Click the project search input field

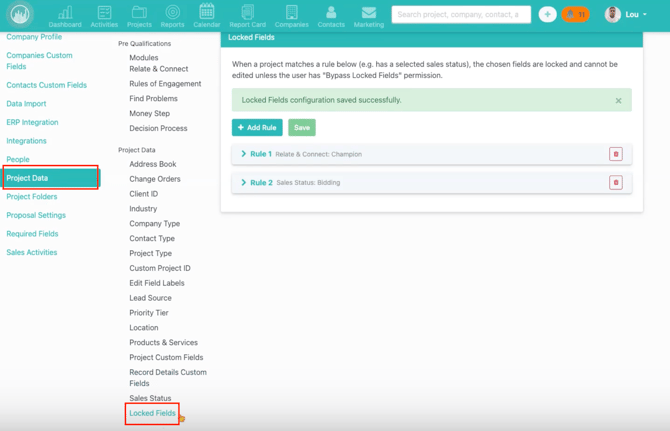pos(460,15)
